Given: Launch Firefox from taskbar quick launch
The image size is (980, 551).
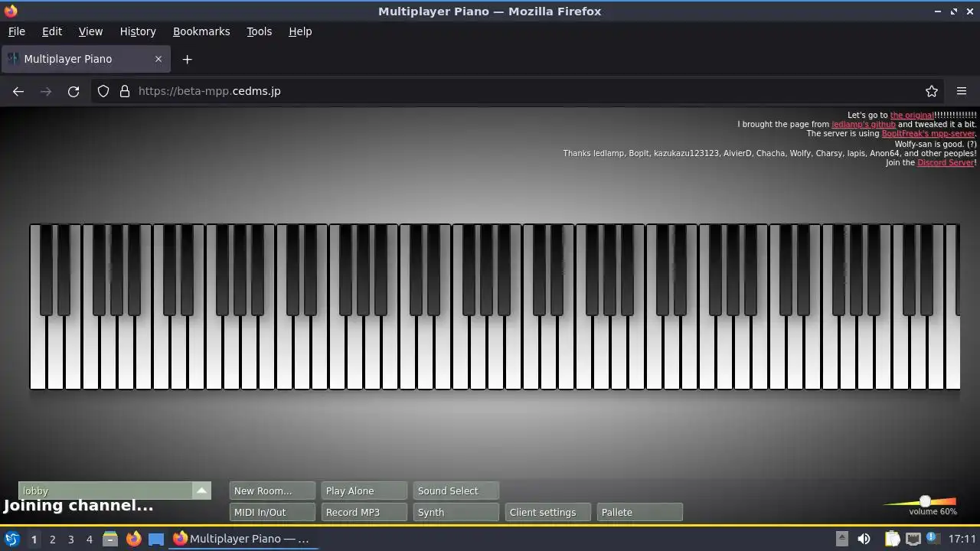Looking at the screenshot, I should click(x=133, y=539).
